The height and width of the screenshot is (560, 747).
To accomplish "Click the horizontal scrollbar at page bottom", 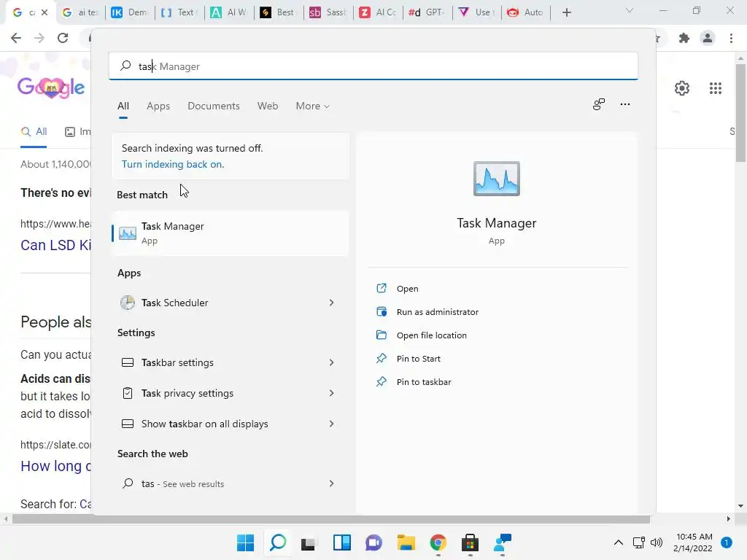I will point(330,519).
